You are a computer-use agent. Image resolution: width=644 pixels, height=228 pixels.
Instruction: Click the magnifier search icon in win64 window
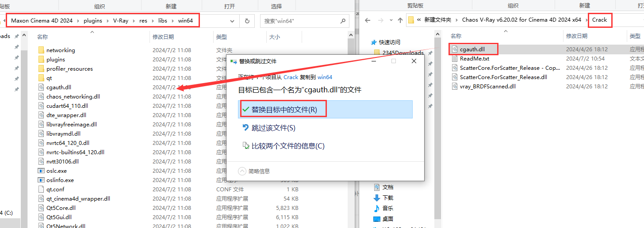coord(343,21)
